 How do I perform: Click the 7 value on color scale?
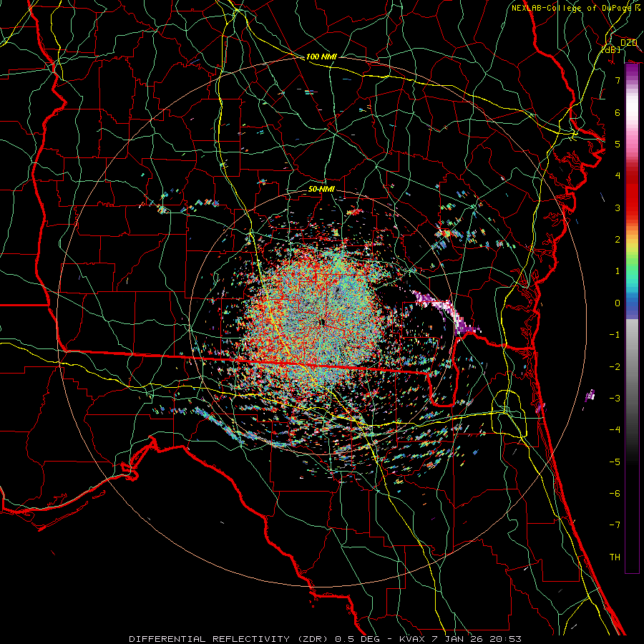point(618,80)
